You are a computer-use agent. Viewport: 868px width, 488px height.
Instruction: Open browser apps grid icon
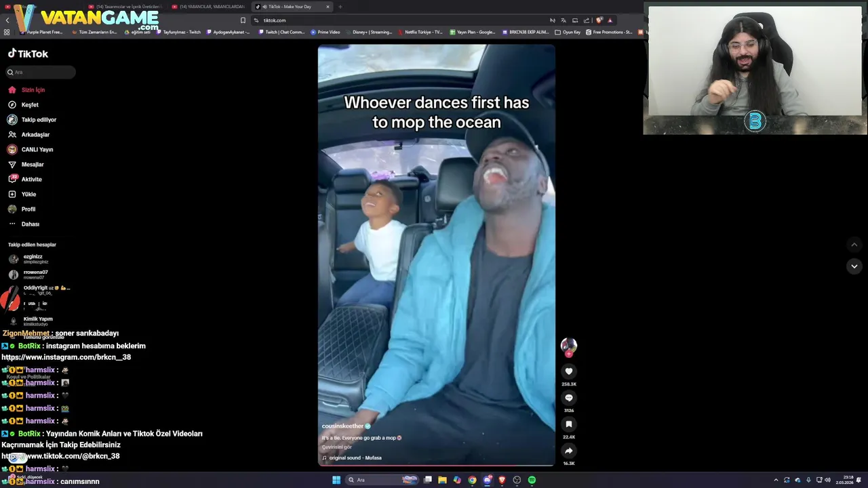[7, 32]
